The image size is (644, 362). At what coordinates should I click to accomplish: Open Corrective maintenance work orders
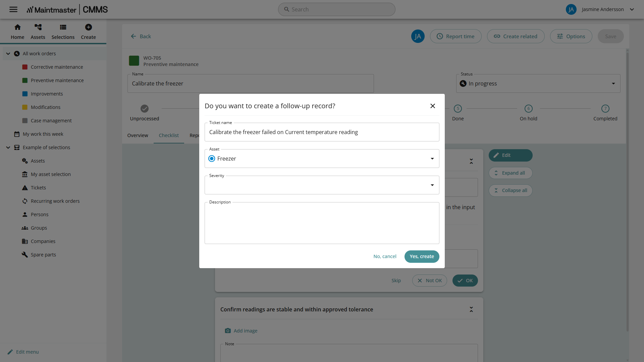(x=57, y=67)
